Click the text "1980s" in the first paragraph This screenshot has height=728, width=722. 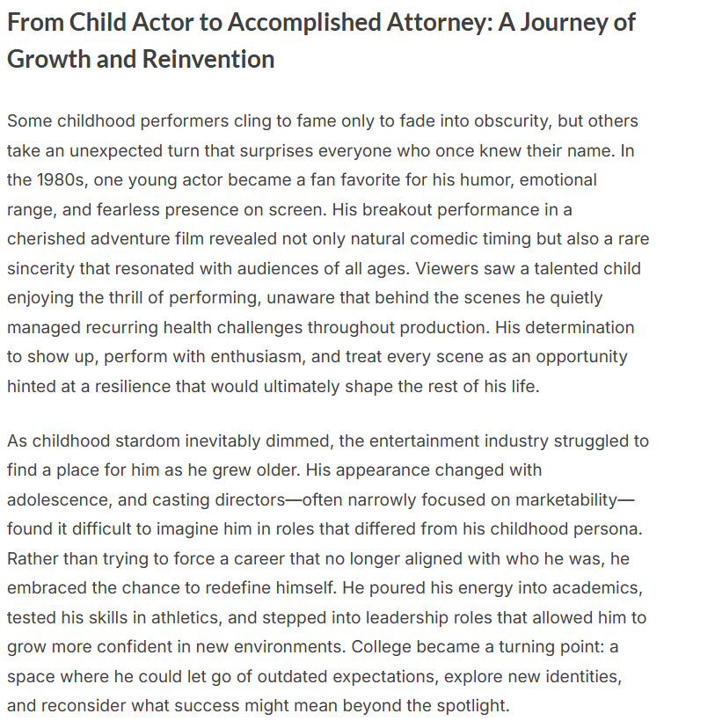[x=60, y=180]
